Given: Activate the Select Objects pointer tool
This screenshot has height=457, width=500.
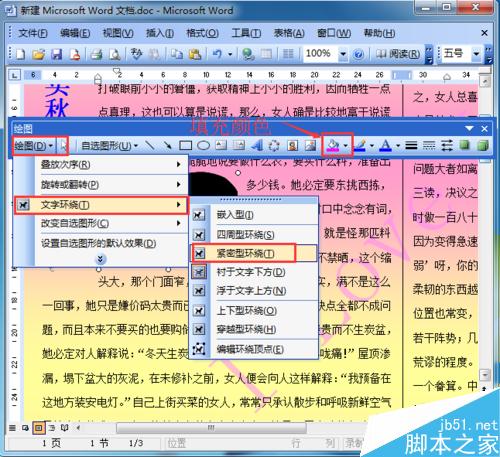Looking at the screenshot, I should pyautogui.click(x=63, y=145).
